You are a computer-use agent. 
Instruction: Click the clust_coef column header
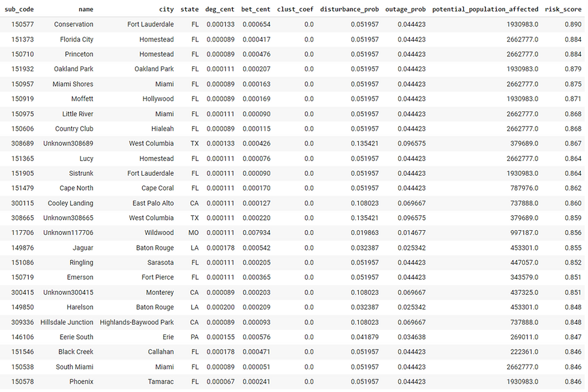click(295, 10)
